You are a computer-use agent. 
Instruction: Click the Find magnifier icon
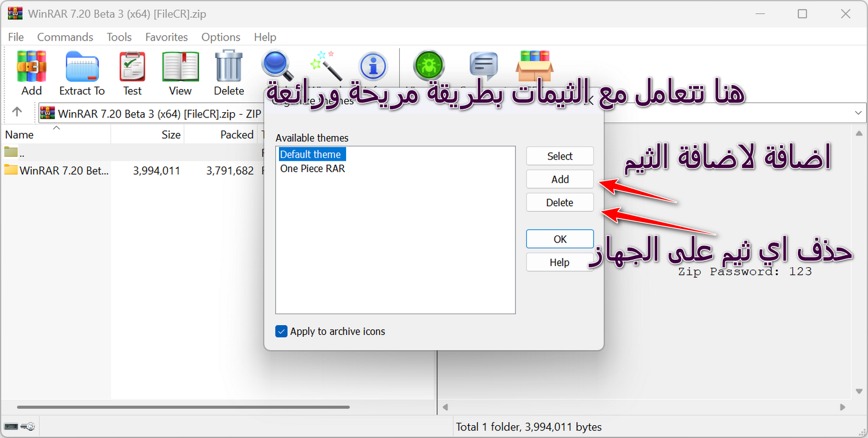pyautogui.click(x=277, y=65)
